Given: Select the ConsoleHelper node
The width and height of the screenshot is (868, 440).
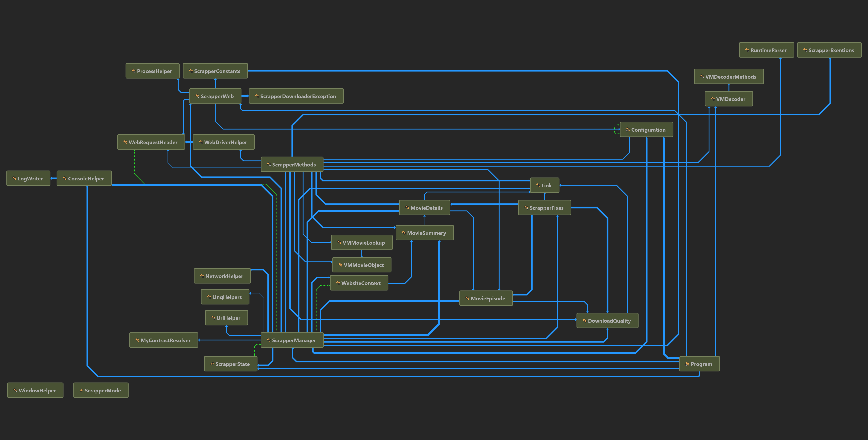Looking at the screenshot, I should (84, 179).
